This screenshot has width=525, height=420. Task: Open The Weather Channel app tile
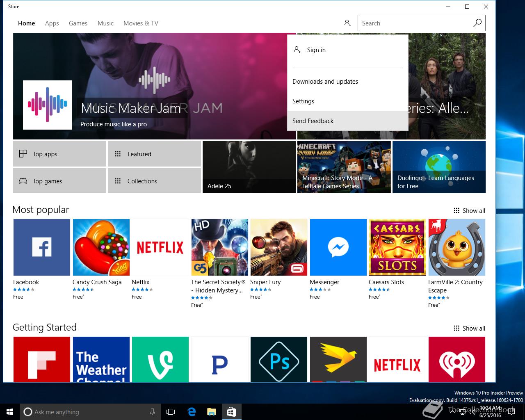[101, 359]
